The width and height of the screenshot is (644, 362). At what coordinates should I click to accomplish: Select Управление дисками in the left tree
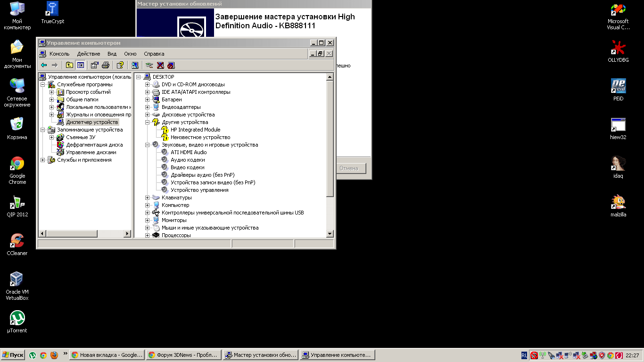click(x=91, y=152)
